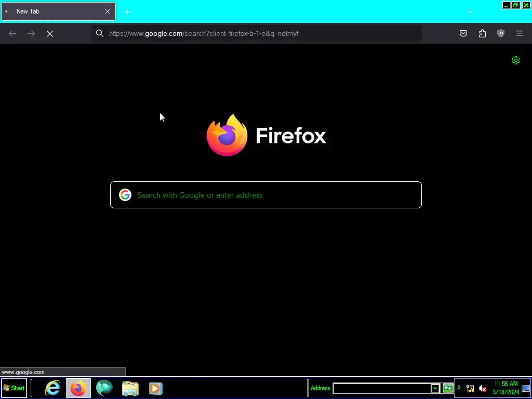Open the green globe browser taskbar icon
This screenshot has width=532, height=399.
click(x=104, y=388)
